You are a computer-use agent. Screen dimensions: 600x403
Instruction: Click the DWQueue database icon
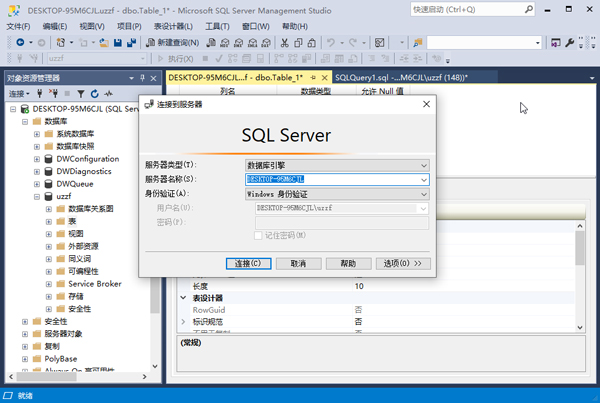(x=48, y=184)
